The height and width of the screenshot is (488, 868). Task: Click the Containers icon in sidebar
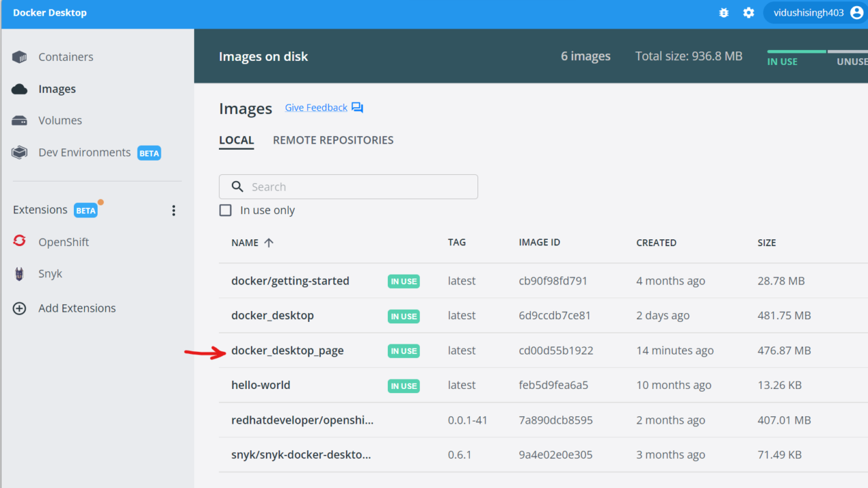coord(20,57)
